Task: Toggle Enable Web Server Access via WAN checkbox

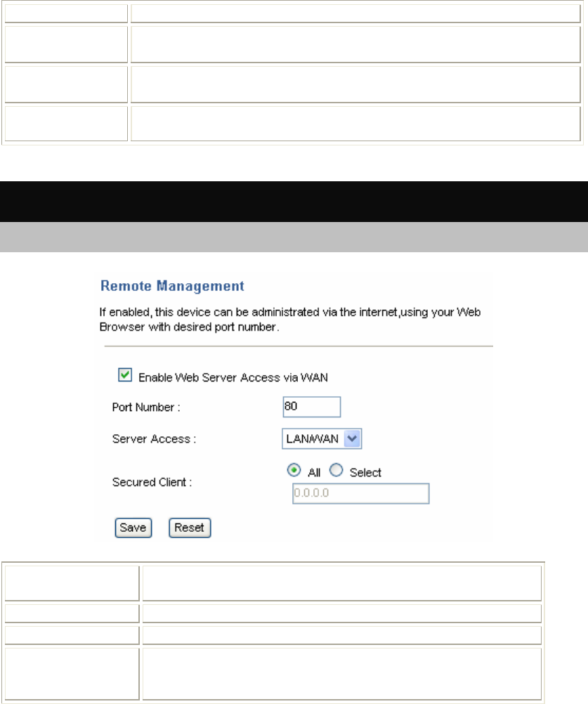Action: tap(125, 375)
